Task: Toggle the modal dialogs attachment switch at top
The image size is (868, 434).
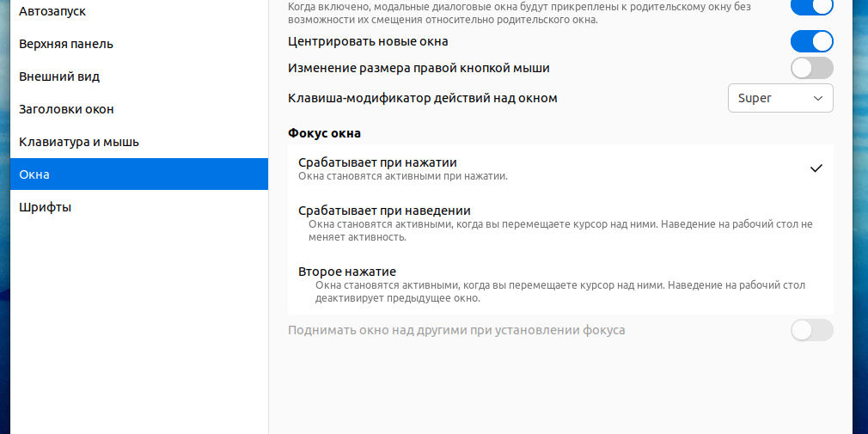Action: tap(811, 7)
